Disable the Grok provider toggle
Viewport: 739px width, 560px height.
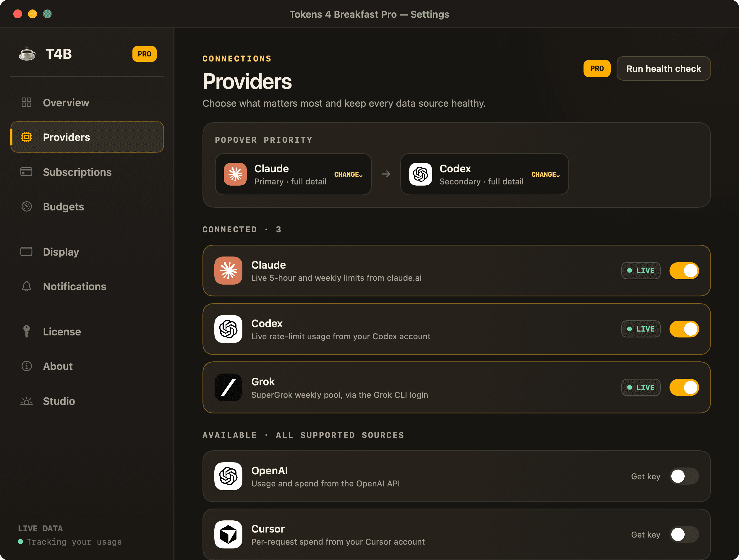click(684, 387)
